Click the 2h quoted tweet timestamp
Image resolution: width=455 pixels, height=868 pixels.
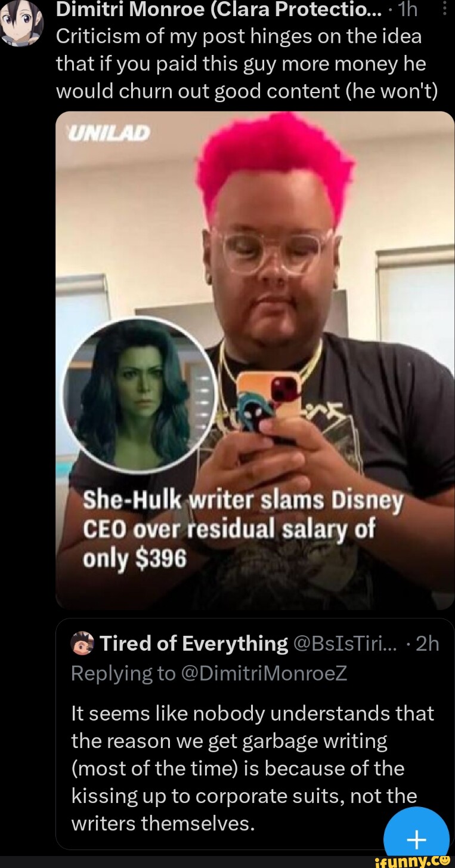pyautogui.click(x=426, y=644)
